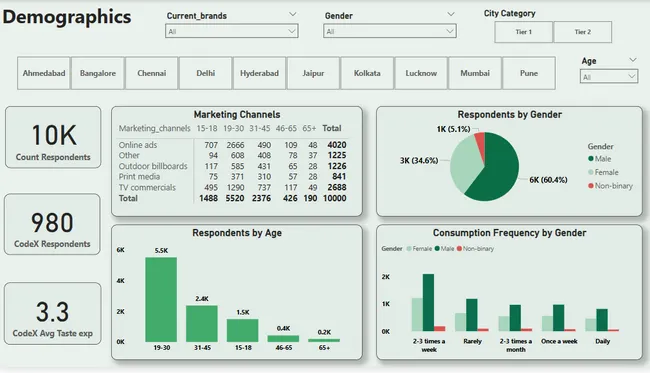Click the Female legend dot in pie legend
Screen dimensions: 650x373
[x=590, y=172]
